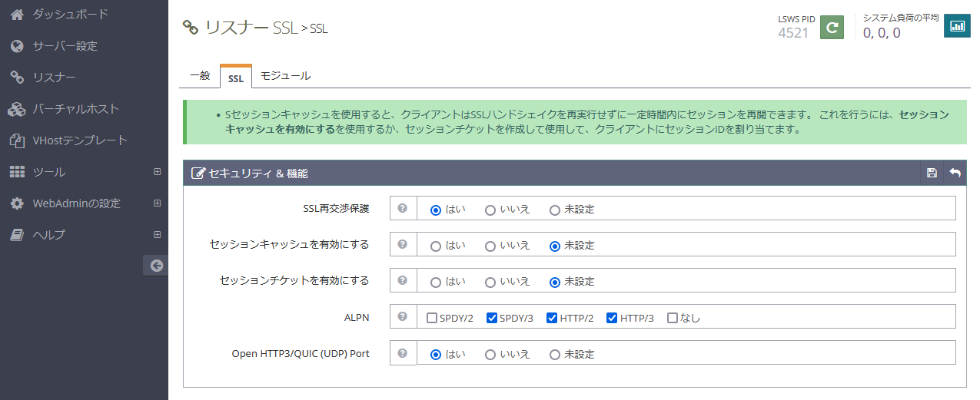Click the SSL再交渉保護 field label

tap(336, 208)
